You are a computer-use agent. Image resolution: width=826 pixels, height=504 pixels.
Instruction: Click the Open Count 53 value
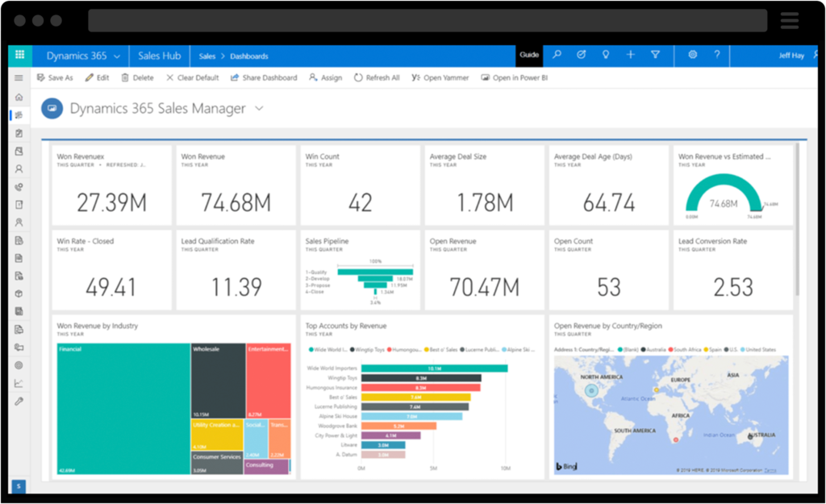pyautogui.click(x=609, y=288)
